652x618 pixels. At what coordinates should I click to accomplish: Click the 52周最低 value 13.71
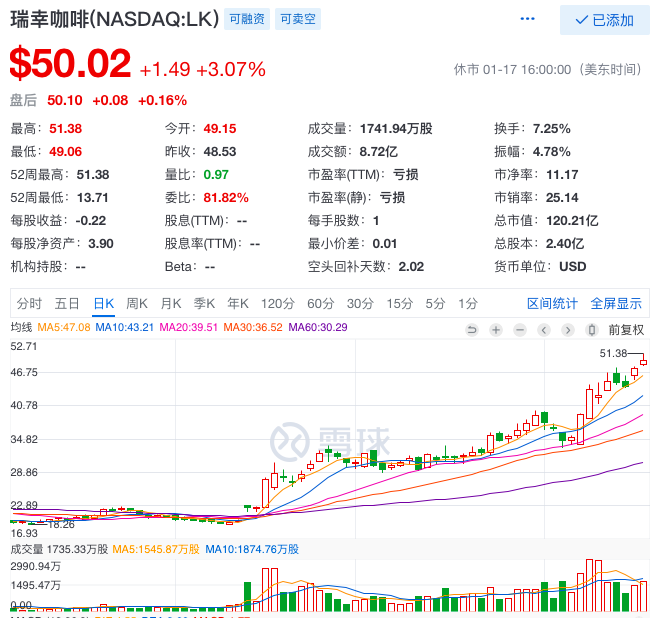tap(92, 198)
